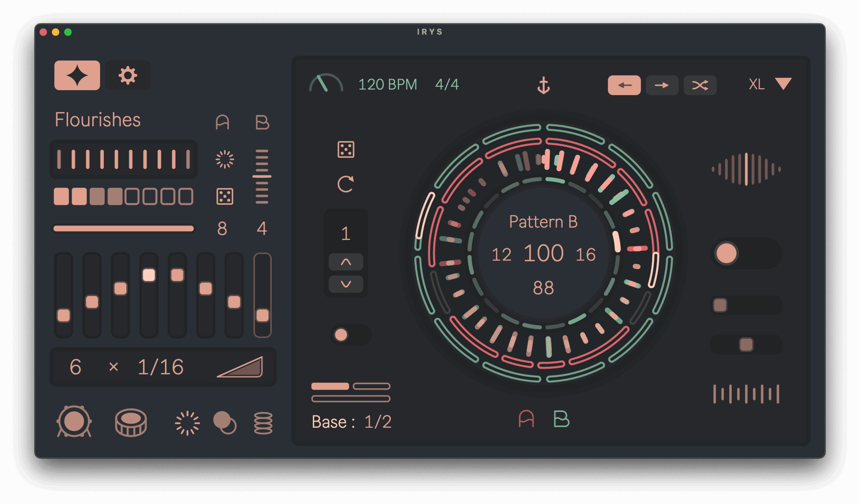
Task: Click the tempo gauge icon
Action: point(326,83)
